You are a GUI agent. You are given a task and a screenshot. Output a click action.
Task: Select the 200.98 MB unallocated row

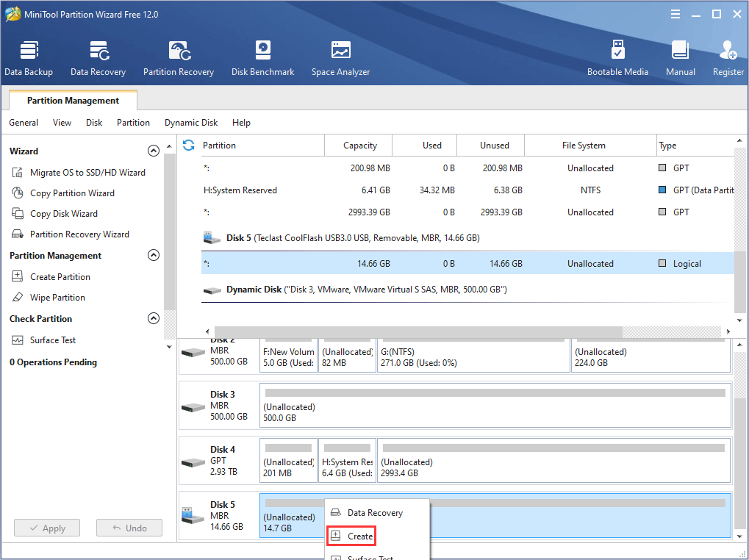467,168
